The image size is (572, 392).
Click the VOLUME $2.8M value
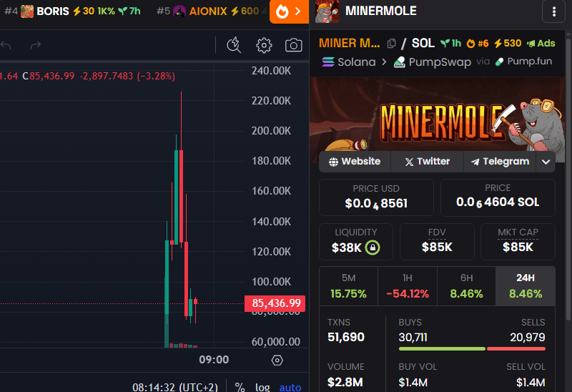click(345, 382)
